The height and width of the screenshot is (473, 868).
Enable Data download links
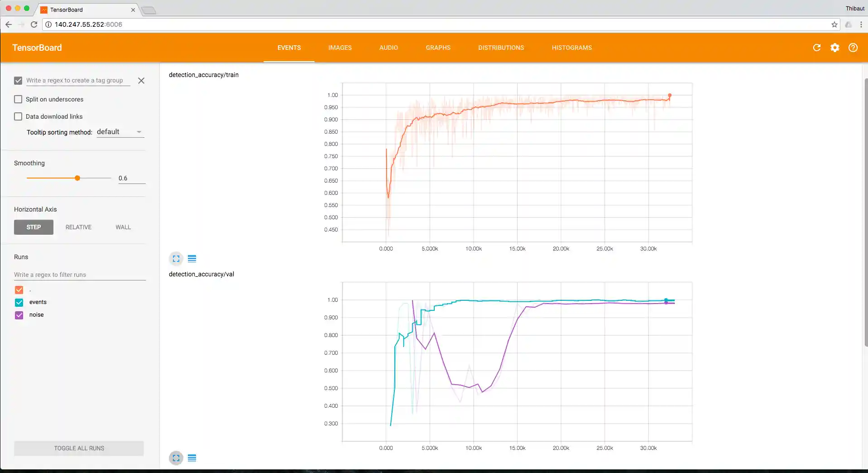tap(18, 116)
